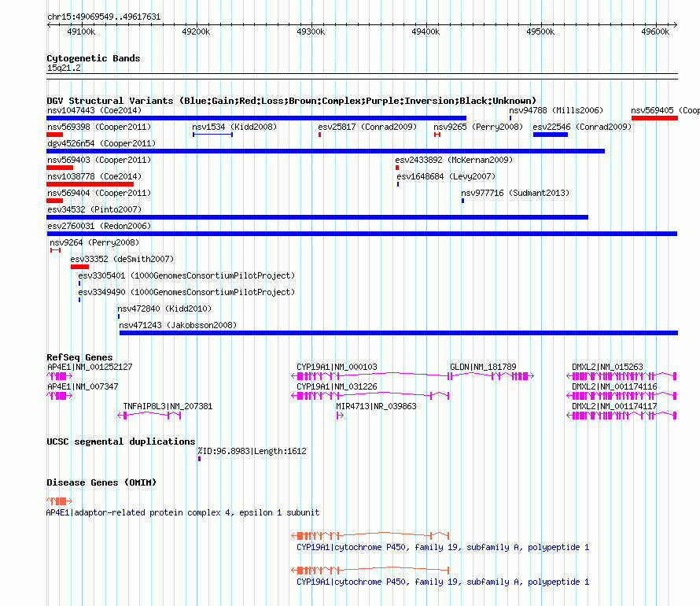Screen dimensions: 700x606
Task: Open the dgv4526n54 (Cooper2011) variant label
Action: pos(101,143)
